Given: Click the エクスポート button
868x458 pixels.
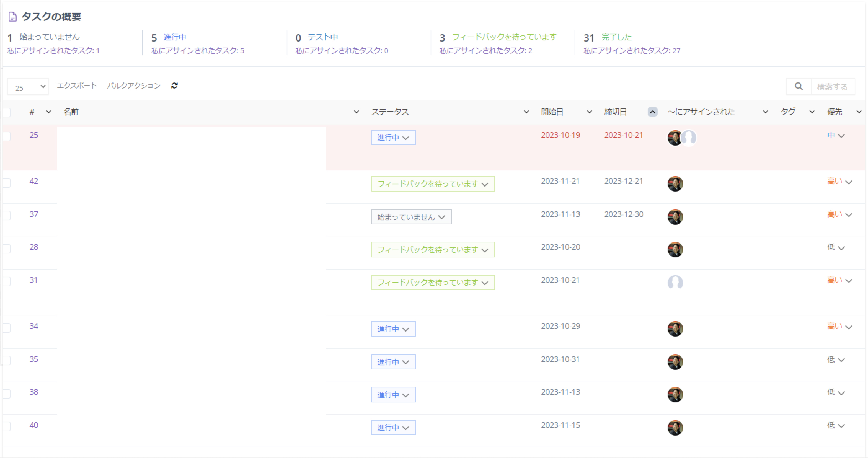Looking at the screenshot, I should [x=77, y=86].
